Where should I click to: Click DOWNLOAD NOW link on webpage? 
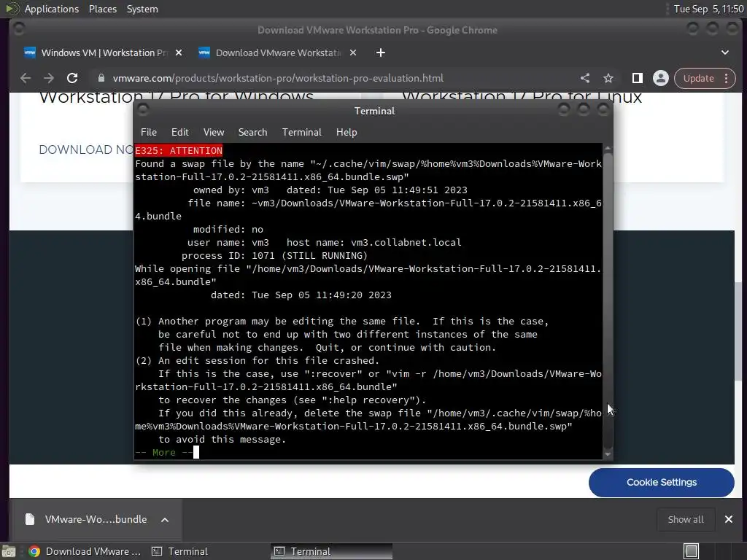click(x=86, y=149)
